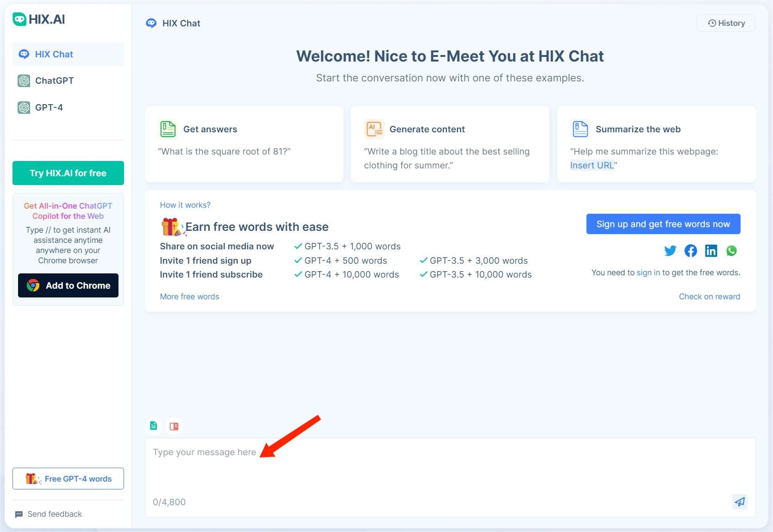Click the Generate content AI icon

click(374, 129)
